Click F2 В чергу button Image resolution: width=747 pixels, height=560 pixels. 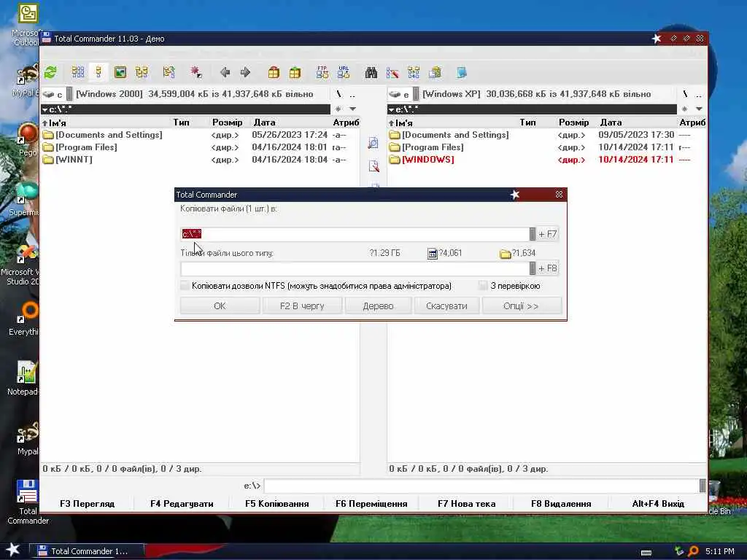pos(302,306)
